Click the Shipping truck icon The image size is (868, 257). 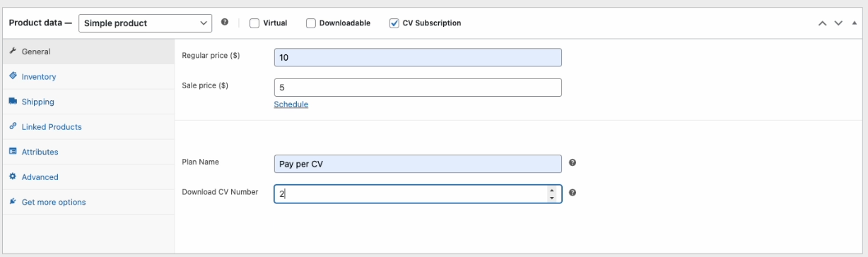(13, 102)
